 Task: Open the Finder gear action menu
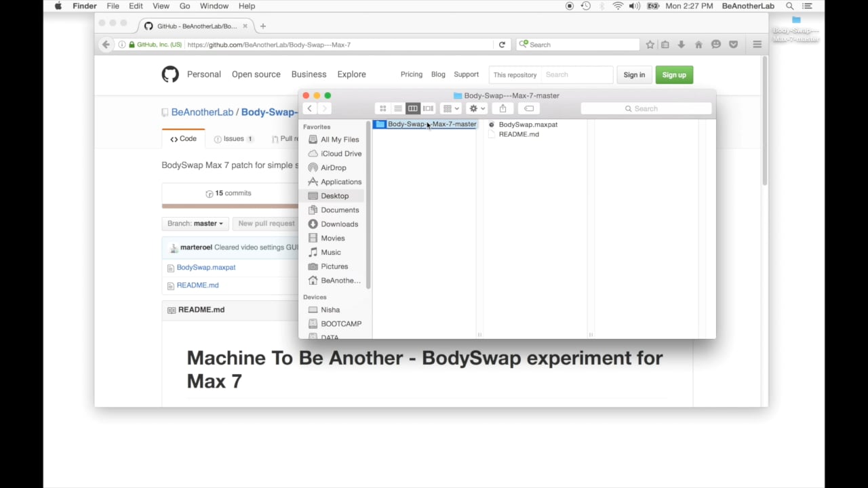[477, 108]
